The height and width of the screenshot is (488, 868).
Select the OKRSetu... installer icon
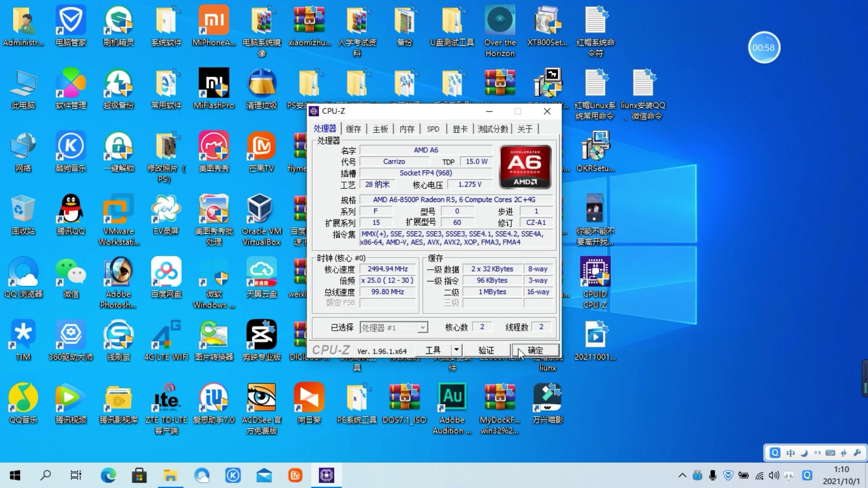click(595, 152)
